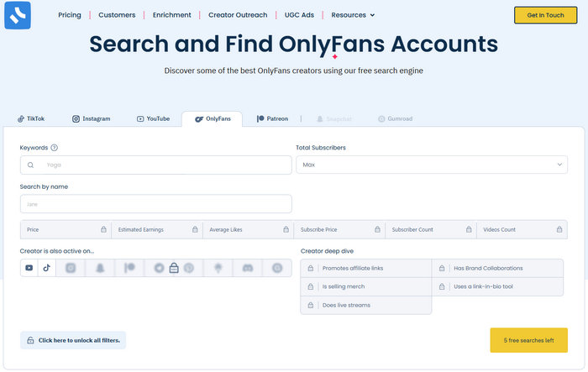588x372 pixels.
Task: Click the Keywords help question-mark icon
Action: pyautogui.click(x=55, y=148)
